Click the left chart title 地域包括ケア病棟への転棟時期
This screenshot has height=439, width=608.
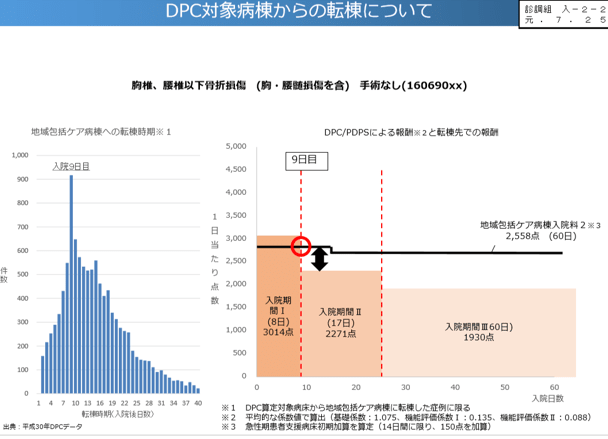[99, 132]
